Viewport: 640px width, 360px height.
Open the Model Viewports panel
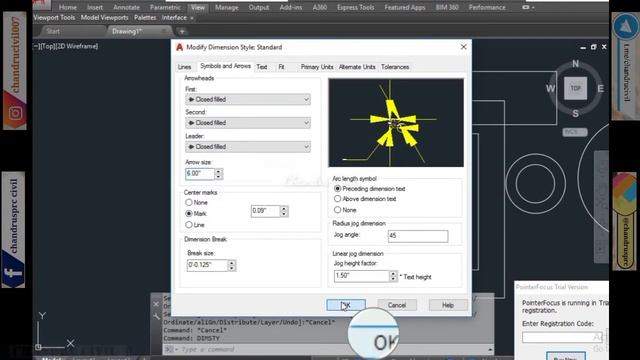pyautogui.click(x=104, y=18)
